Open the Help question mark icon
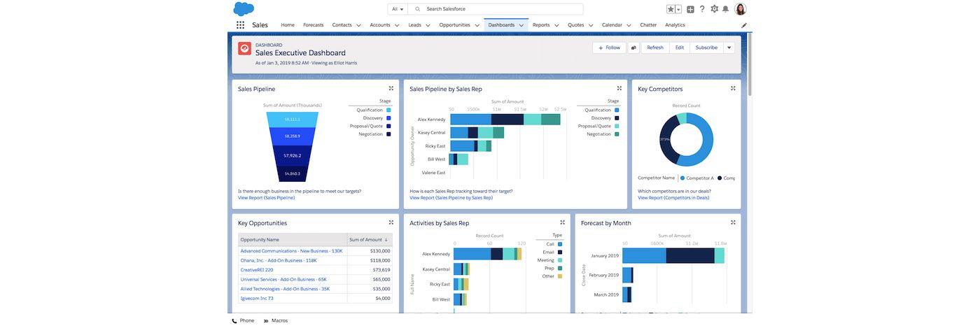980x328 pixels. click(x=702, y=9)
